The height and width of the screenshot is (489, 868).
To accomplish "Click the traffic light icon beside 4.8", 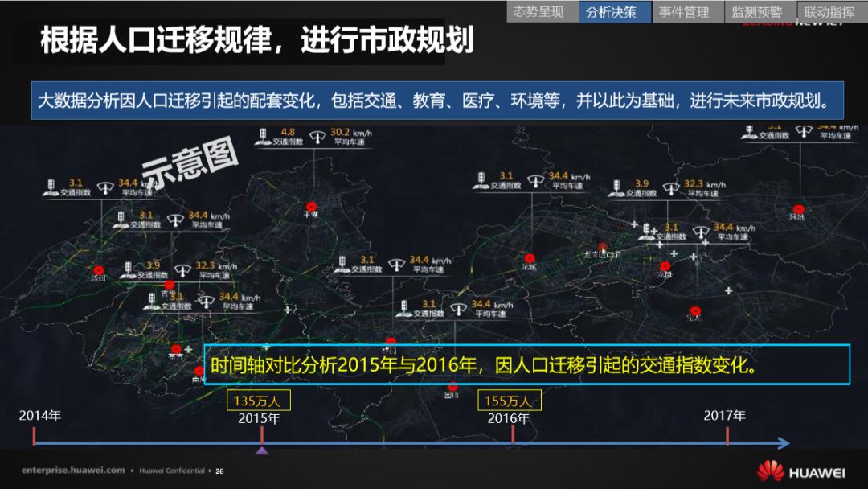I will (263, 138).
